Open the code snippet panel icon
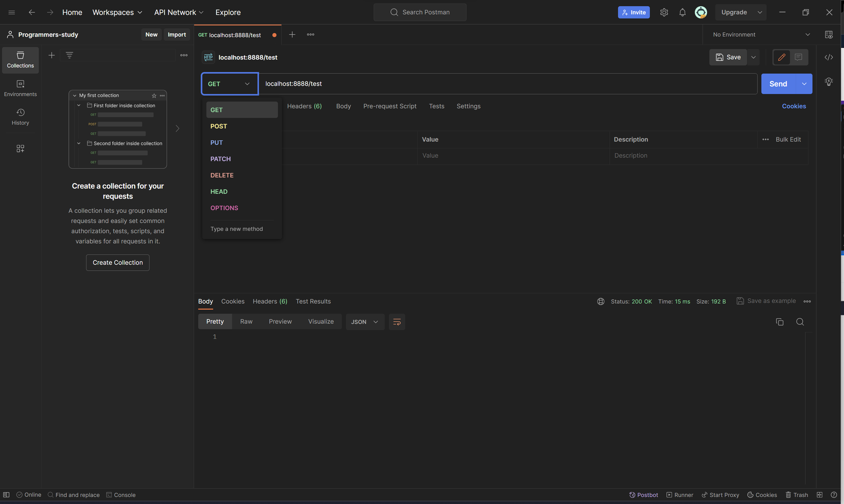 pos(829,57)
